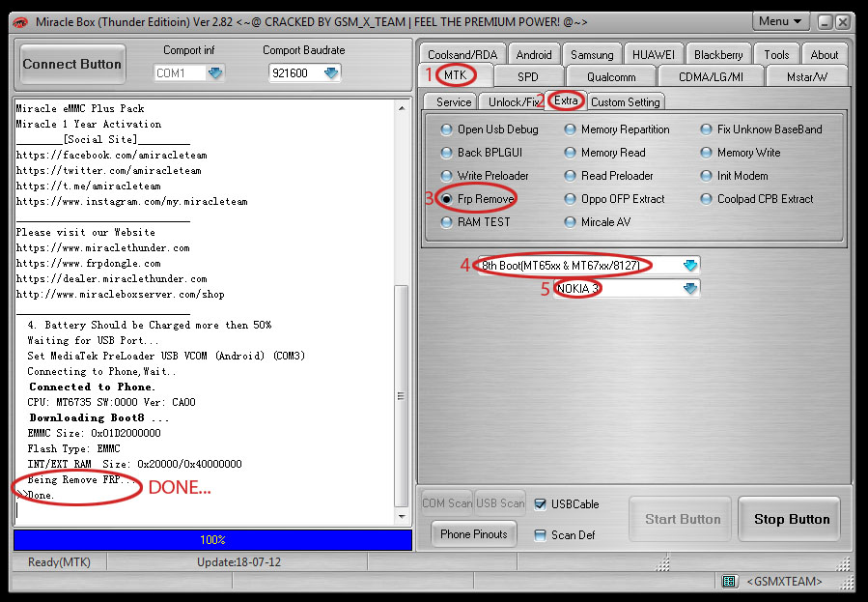868x602 pixels.
Task: Open the Menu dropdown in title bar
Action: 780,21
